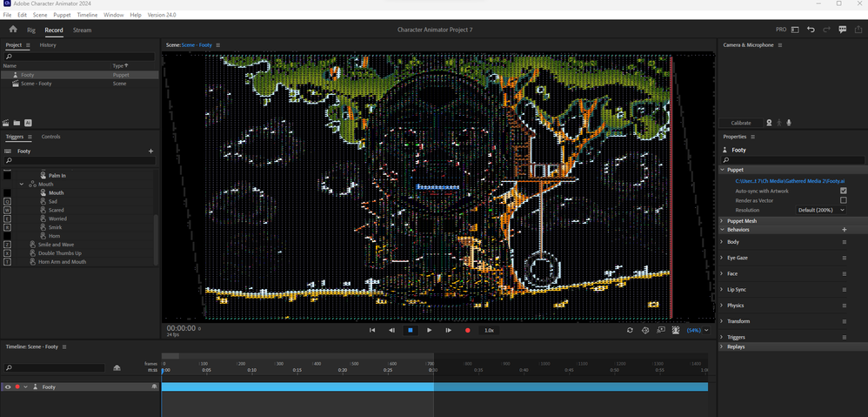Image resolution: width=868 pixels, height=417 pixels.
Task: Click the T key box for Horn Arm and Mouth
Action: point(7,262)
